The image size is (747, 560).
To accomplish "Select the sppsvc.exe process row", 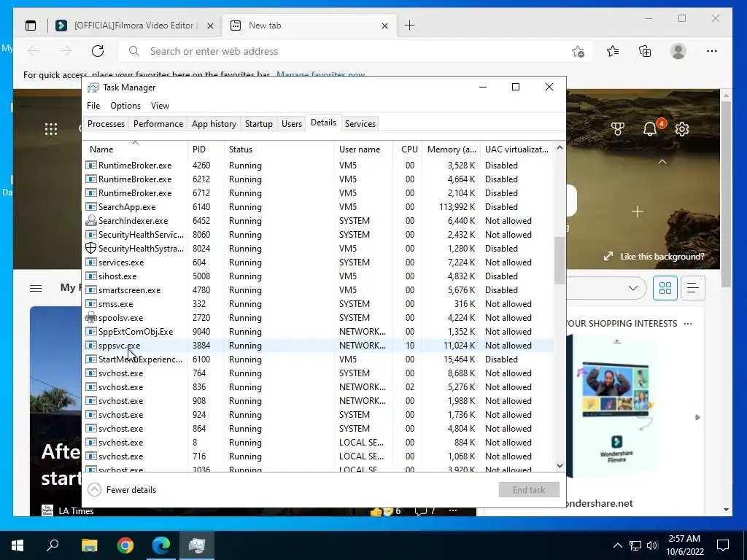I will [318, 345].
